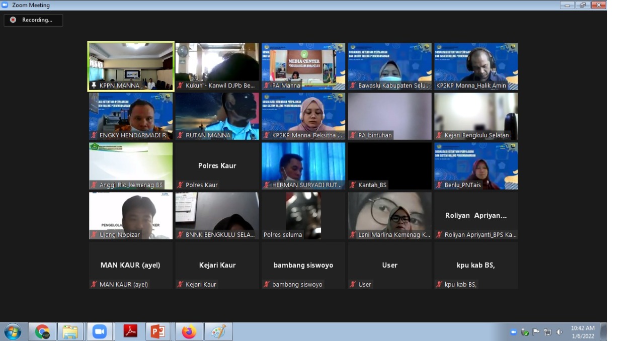Select the PA Manna participant video
The width and height of the screenshot is (644, 341).
click(303, 66)
